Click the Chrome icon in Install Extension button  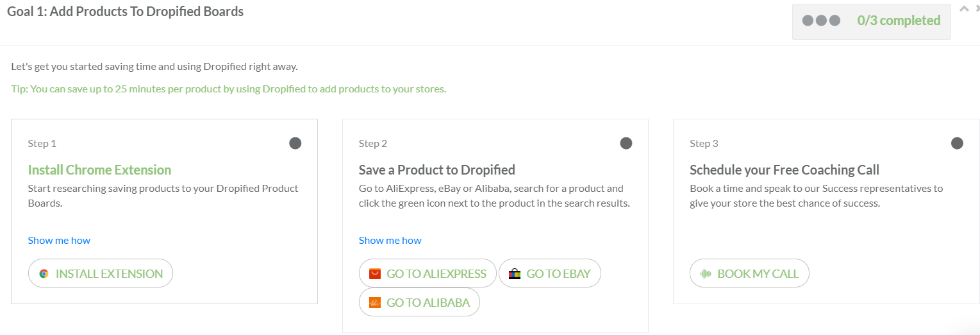pos(44,273)
